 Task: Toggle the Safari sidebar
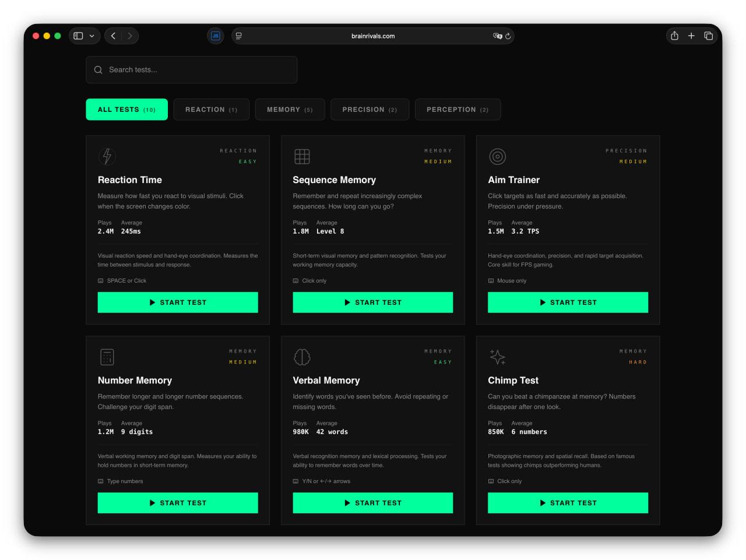pyautogui.click(x=78, y=36)
